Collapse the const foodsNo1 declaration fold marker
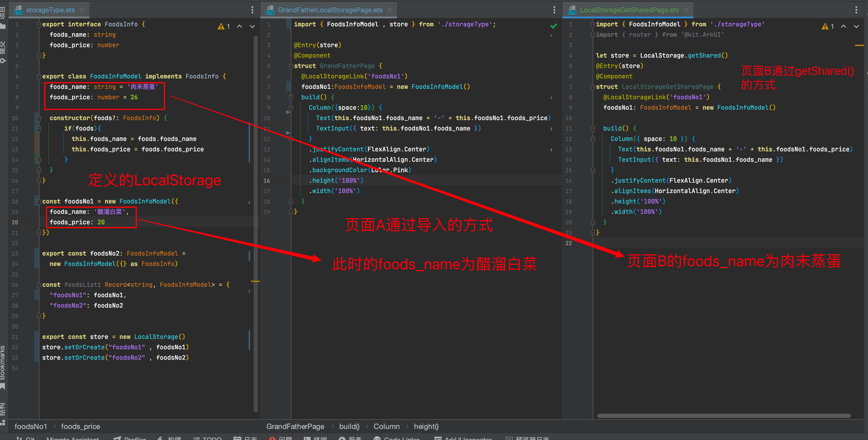Viewport: 868px width, 440px height. point(39,202)
